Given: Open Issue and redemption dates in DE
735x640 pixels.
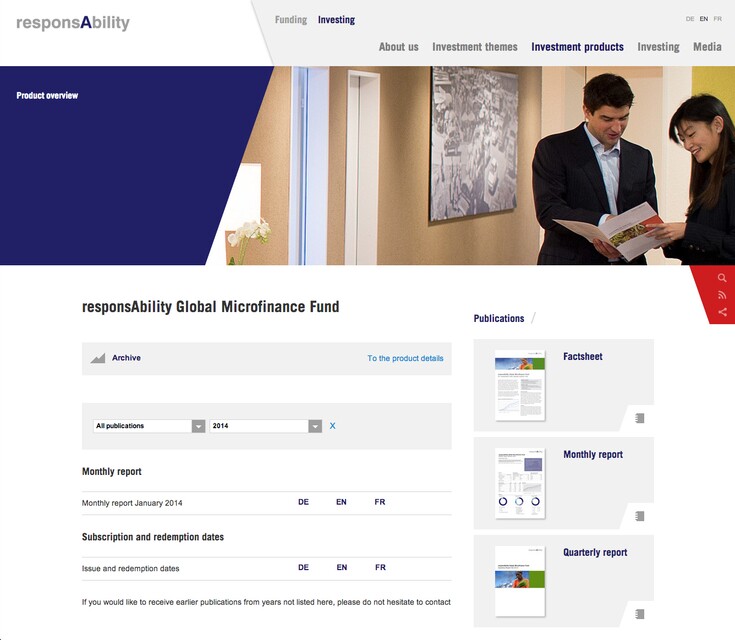Looking at the screenshot, I should pos(303,567).
